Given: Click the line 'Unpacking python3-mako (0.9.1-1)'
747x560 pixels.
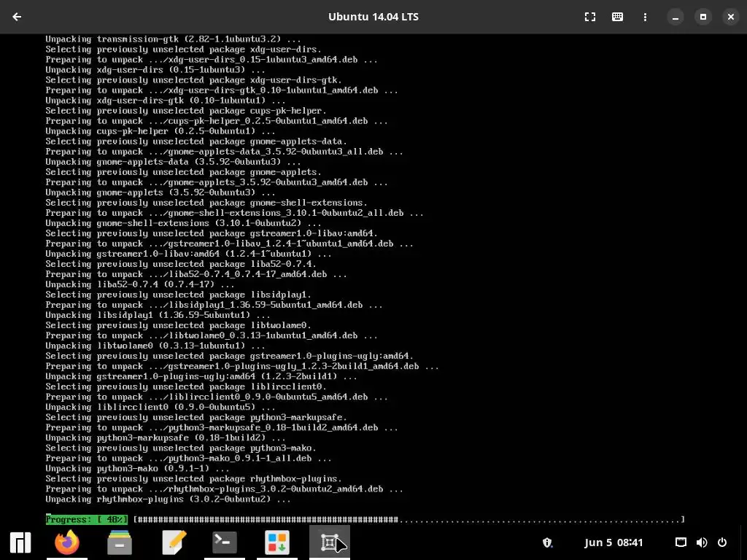Looking at the screenshot, I should pyautogui.click(x=137, y=469).
